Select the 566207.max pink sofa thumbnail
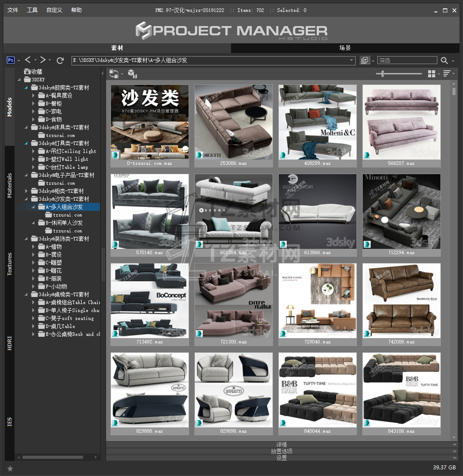The height and width of the screenshot is (476, 463). point(402,122)
